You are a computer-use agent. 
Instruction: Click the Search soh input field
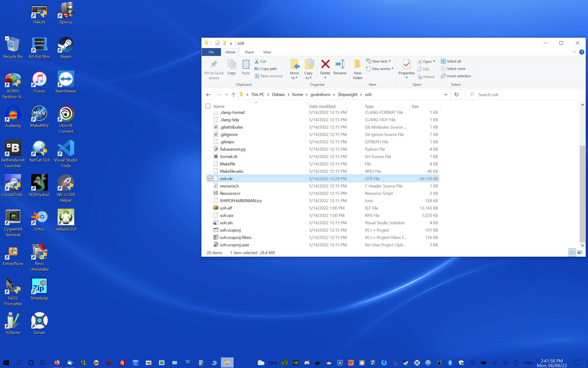coord(524,95)
